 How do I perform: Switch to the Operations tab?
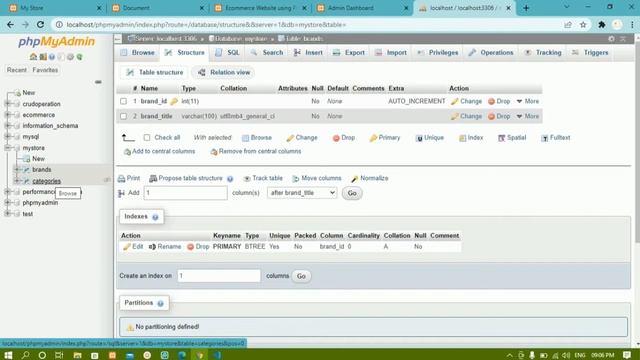pyautogui.click(x=491, y=53)
